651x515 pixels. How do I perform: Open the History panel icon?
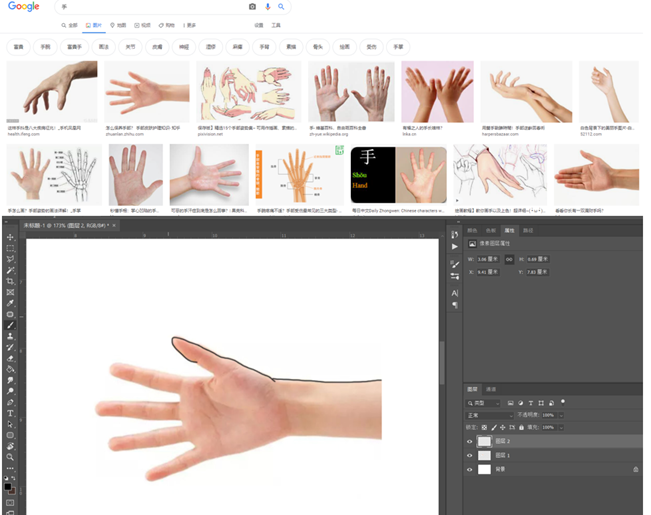[455, 235]
